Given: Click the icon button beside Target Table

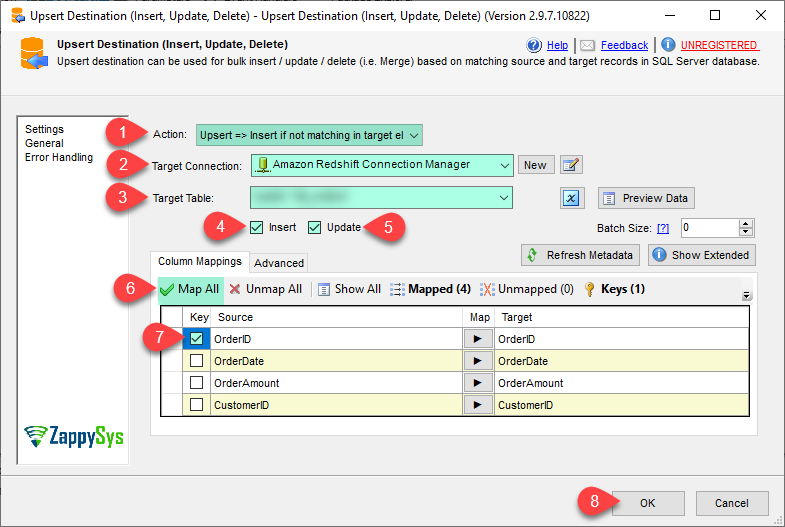Looking at the screenshot, I should (x=572, y=198).
